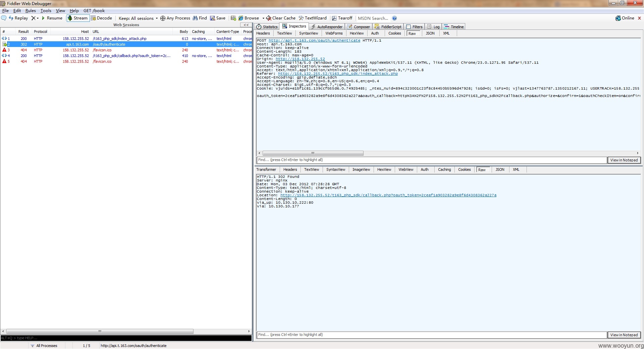Click Browse in the toolbar
This screenshot has height=349, width=644.
pyautogui.click(x=249, y=18)
